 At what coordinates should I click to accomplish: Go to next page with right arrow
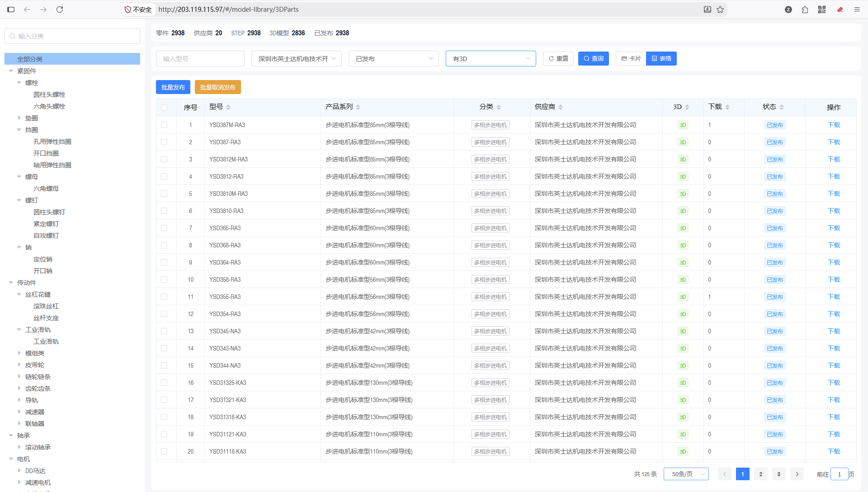797,474
